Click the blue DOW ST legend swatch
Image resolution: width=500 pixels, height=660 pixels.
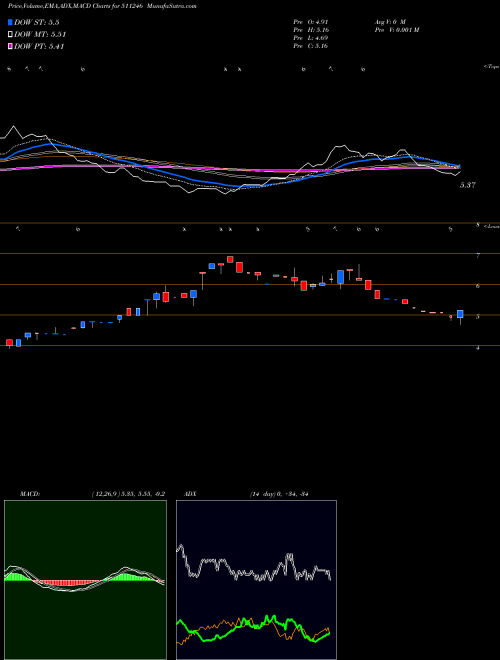[x=10, y=22]
